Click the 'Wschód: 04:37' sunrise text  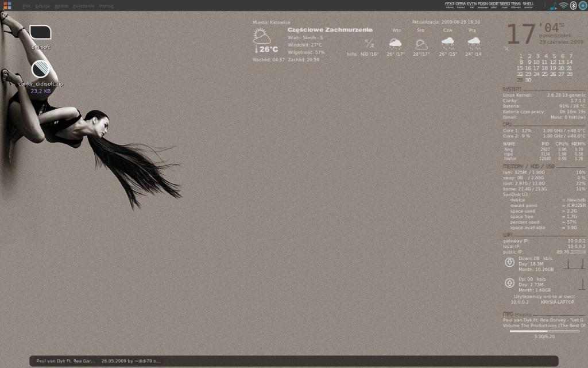pyautogui.click(x=269, y=60)
